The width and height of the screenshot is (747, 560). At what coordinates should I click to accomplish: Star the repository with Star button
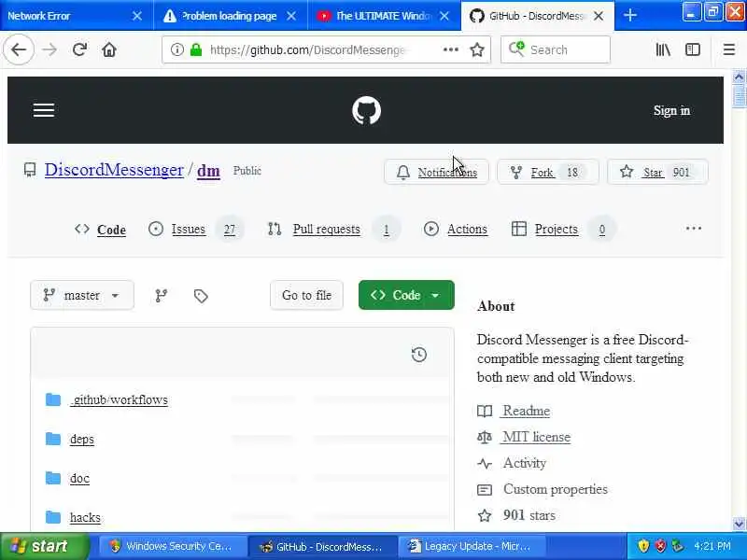[657, 172]
